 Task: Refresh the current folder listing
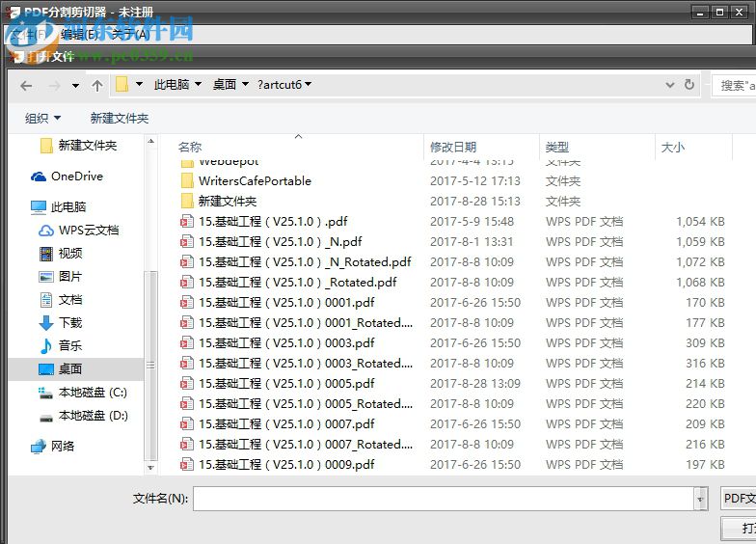(x=689, y=85)
